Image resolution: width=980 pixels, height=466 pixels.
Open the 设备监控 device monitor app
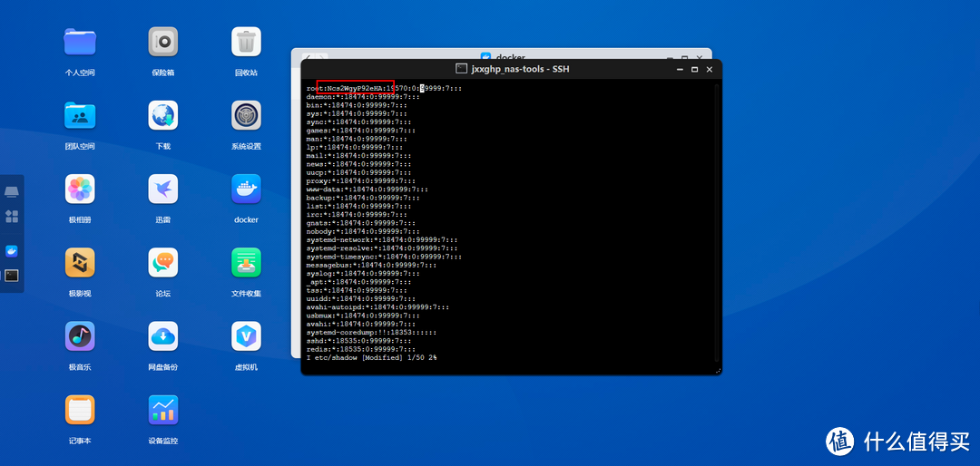163,410
